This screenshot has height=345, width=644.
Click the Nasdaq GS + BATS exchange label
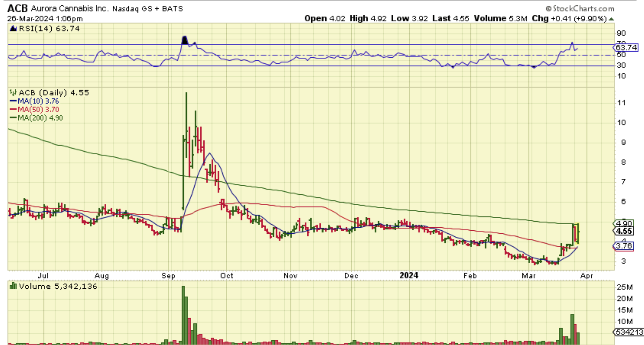[148, 9]
